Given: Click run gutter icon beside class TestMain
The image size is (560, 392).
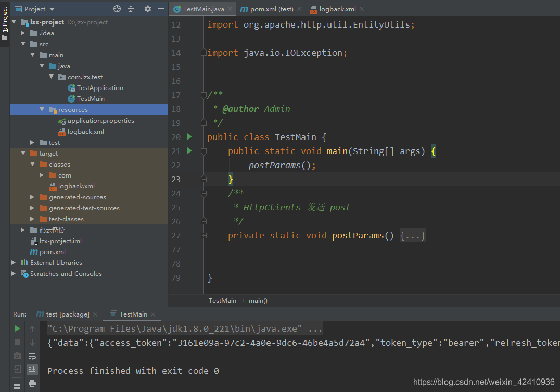Looking at the screenshot, I should tap(189, 137).
